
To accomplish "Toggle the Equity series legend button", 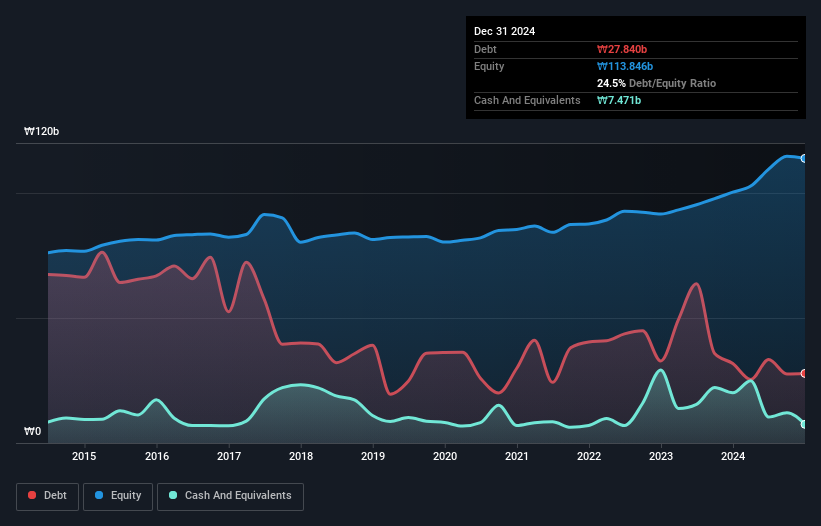I will (x=118, y=496).
